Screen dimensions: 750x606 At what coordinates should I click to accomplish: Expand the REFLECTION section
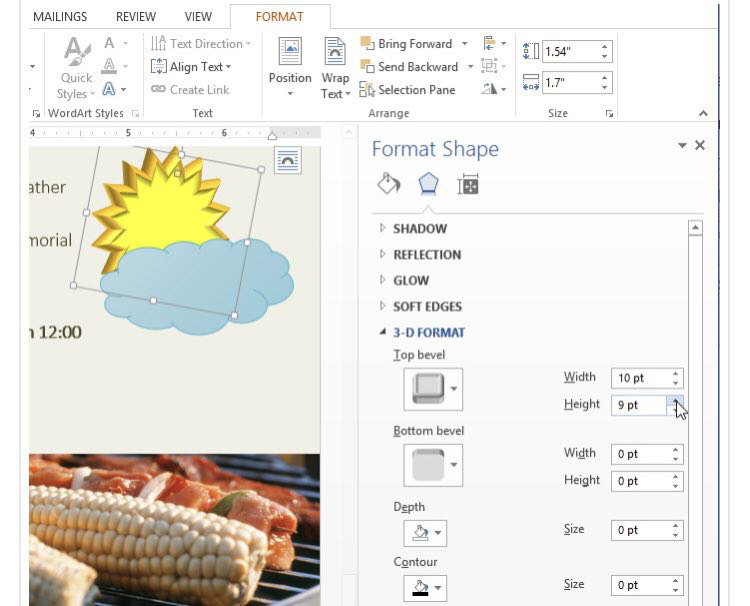point(426,255)
